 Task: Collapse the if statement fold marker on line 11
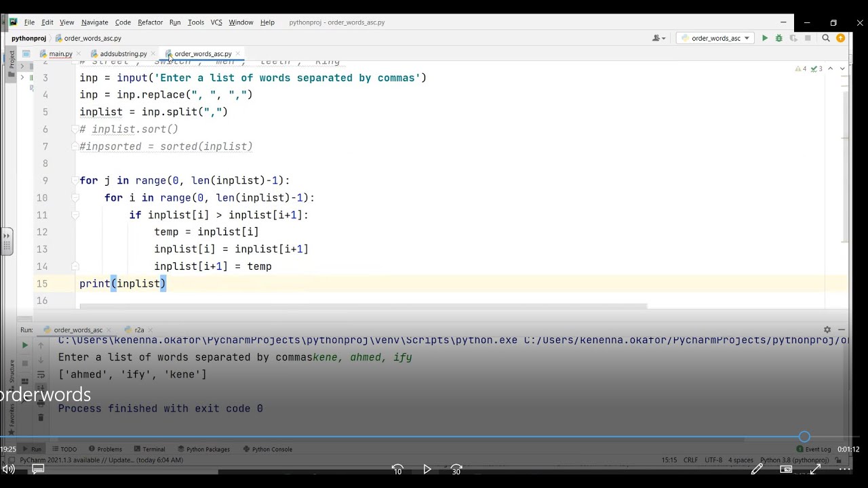tap(75, 215)
